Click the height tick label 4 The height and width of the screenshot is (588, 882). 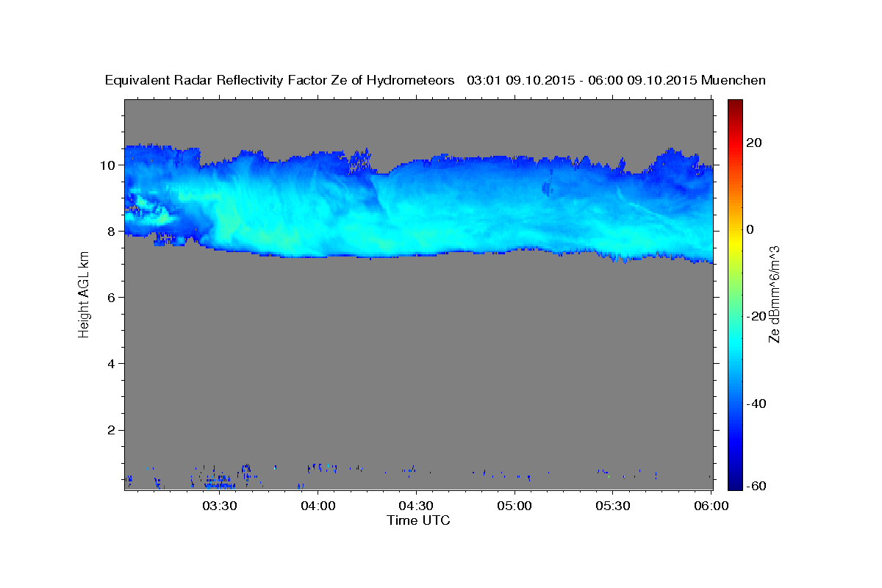(x=111, y=363)
